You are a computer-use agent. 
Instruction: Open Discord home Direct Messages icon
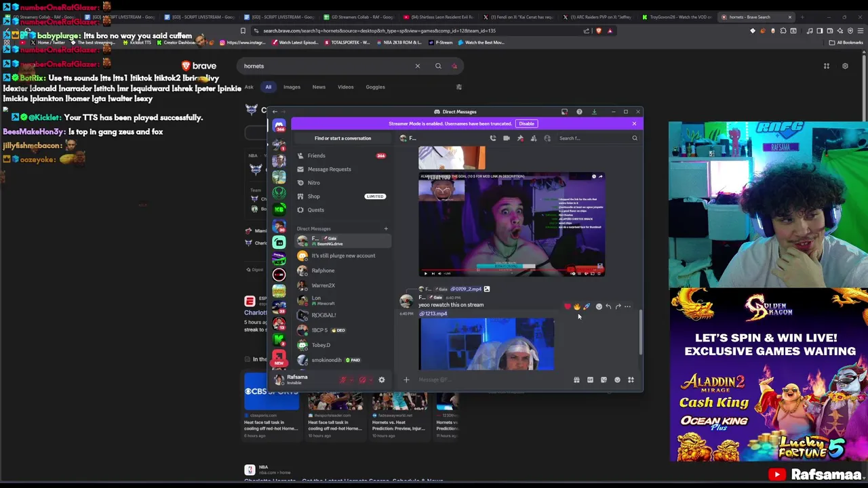tap(279, 126)
